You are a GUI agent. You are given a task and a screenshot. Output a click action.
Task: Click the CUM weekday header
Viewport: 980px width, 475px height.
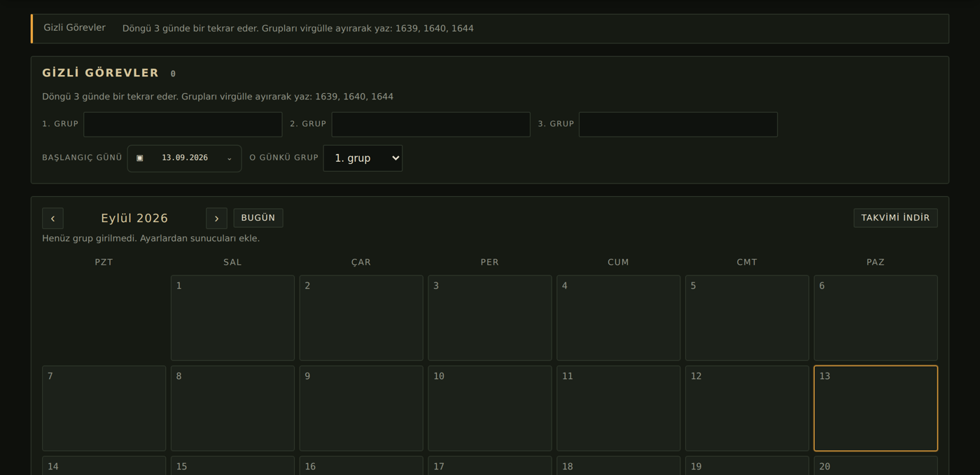tap(618, 262)
